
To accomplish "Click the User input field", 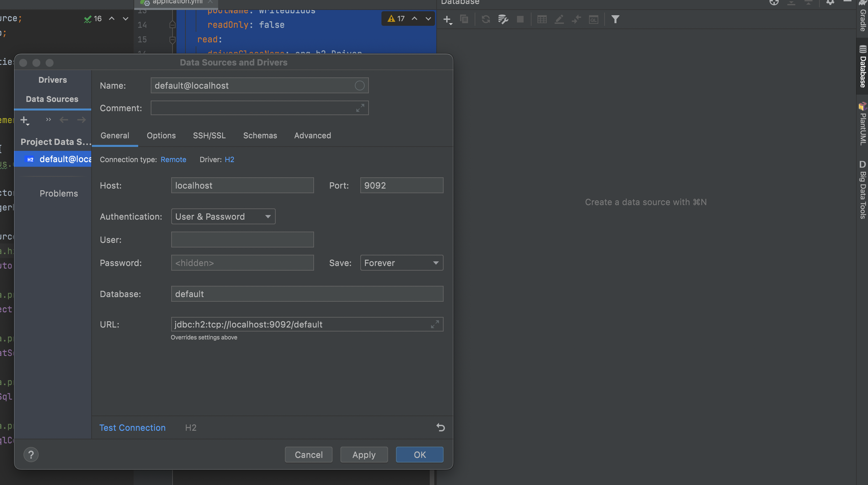I will (x=242, y=240).
